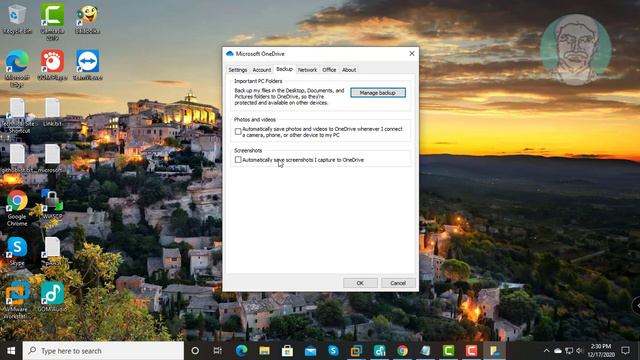
Task: Click the Cortana circle icon in the taskbar
Action: [x=195, y=351]
